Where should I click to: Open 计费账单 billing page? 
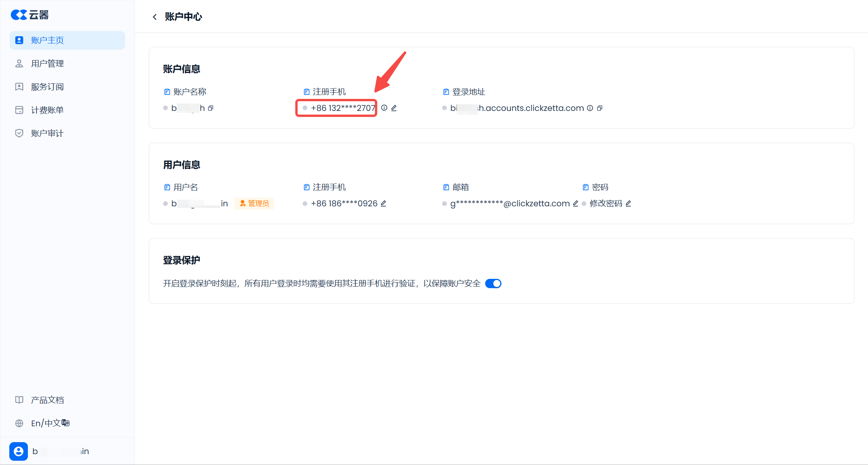47,110
